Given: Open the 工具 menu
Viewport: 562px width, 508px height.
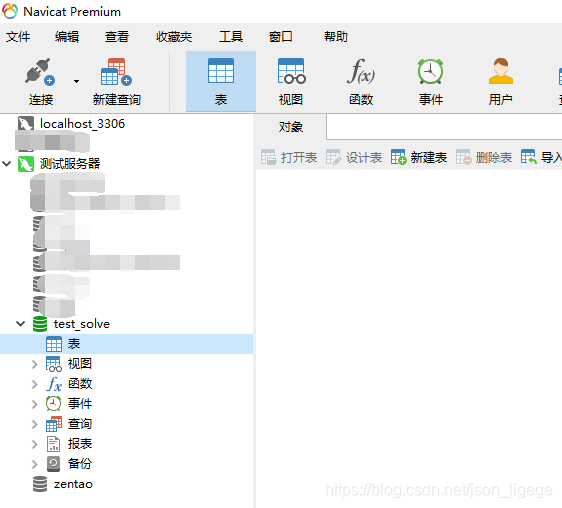Looking at the screenshot, I should click(231, 37).
